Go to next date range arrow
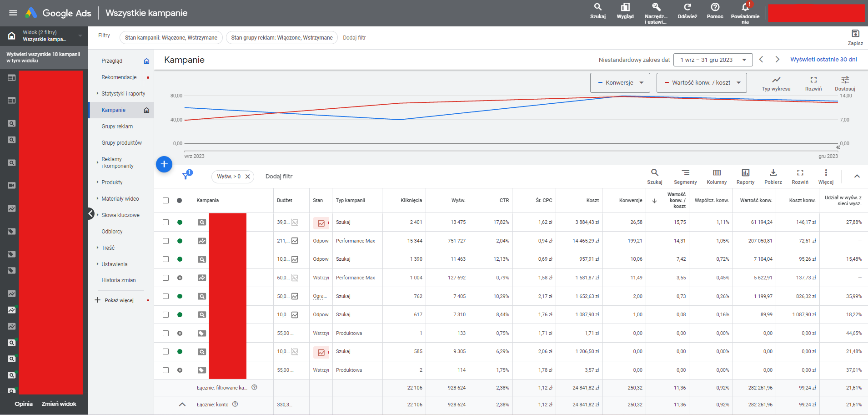 [x=777, y=60]
